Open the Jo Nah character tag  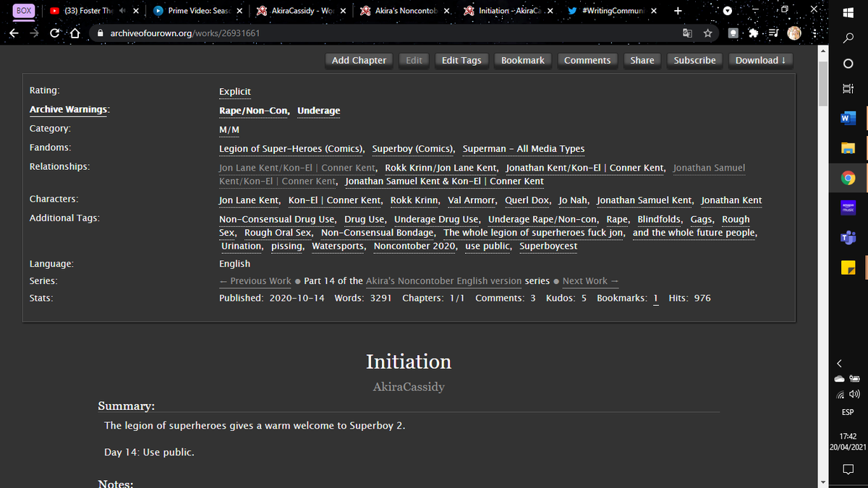pos(574,200)
